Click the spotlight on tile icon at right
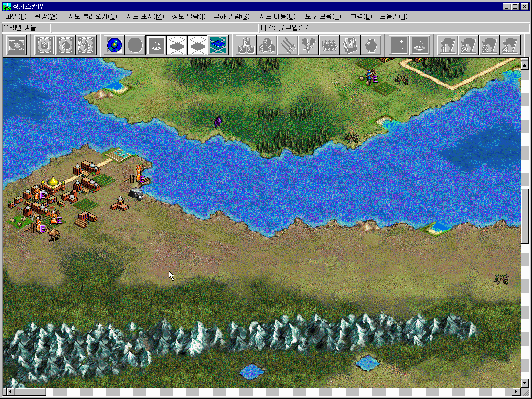Image resolution: width=532 pixels, height=399 pixels. tap(420, 45)
